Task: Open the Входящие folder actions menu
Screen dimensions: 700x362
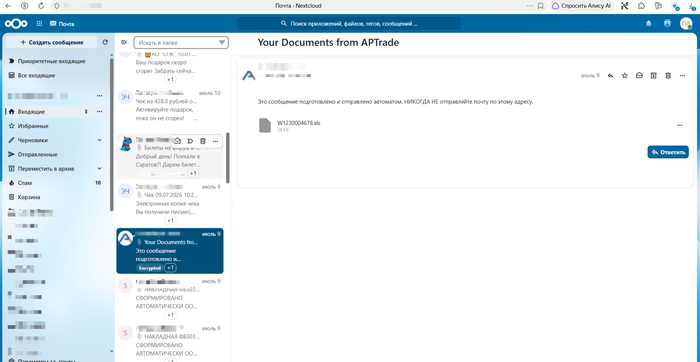Action: pos(100,112)
